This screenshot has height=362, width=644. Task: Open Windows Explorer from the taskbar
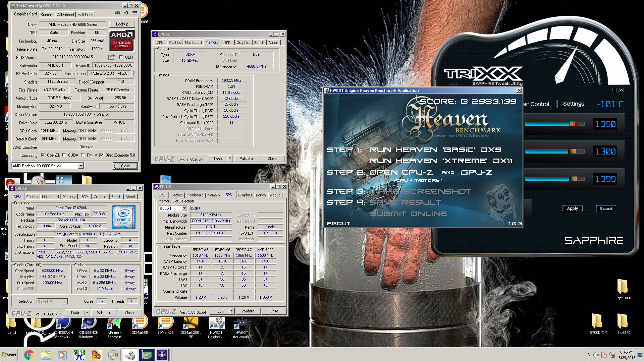click(46, 355)
